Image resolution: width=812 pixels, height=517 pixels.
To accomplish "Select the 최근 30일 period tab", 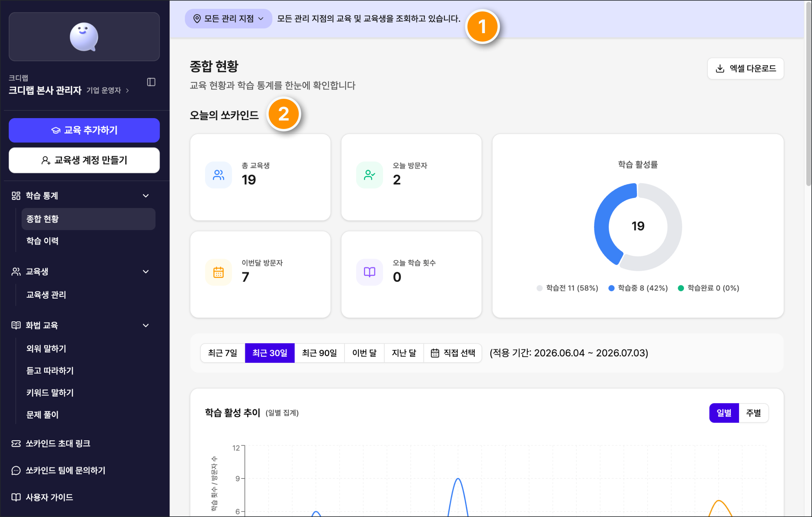I will tap(270, 353).
